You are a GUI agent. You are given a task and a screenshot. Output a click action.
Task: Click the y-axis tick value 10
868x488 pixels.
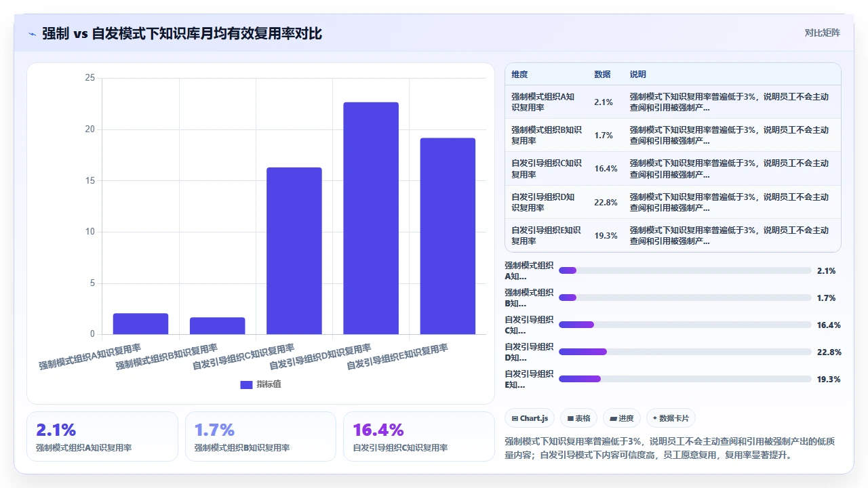90,232
